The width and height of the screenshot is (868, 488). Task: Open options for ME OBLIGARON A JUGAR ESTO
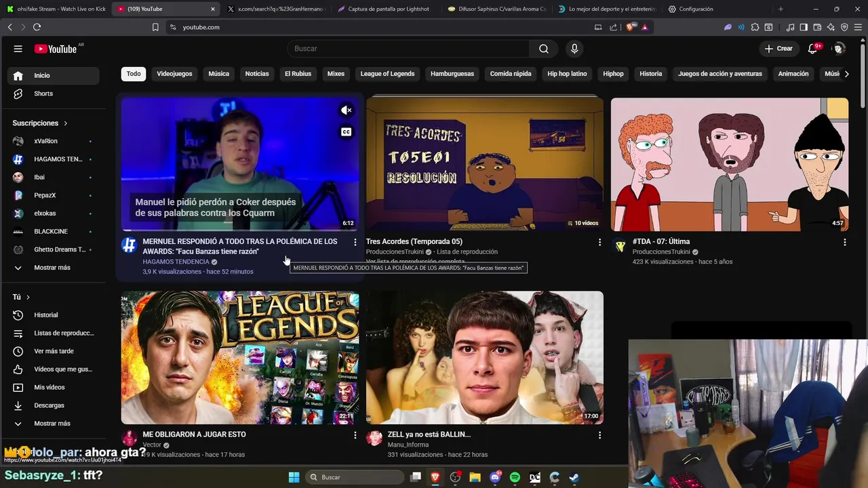pyautogui.click(x=355, y=435)
